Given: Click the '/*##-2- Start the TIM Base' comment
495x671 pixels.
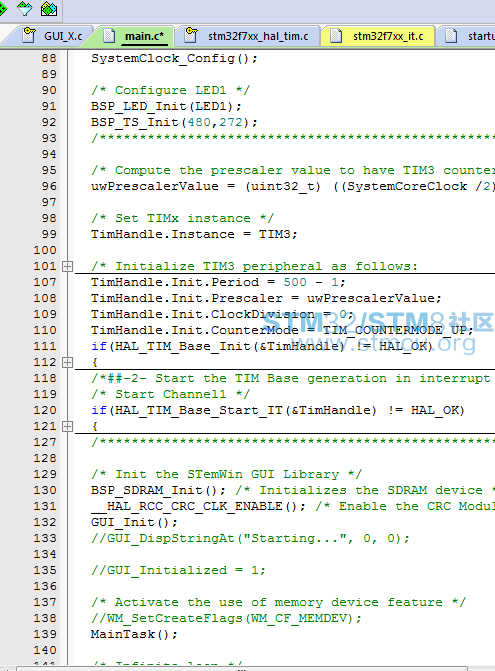Looking at the screenshot, I should [291, 378].
